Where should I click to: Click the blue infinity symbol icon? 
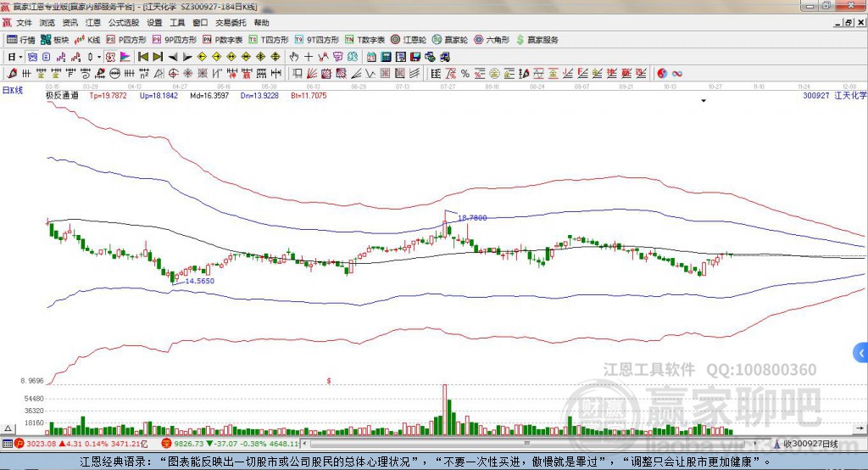tap(676, 74)
